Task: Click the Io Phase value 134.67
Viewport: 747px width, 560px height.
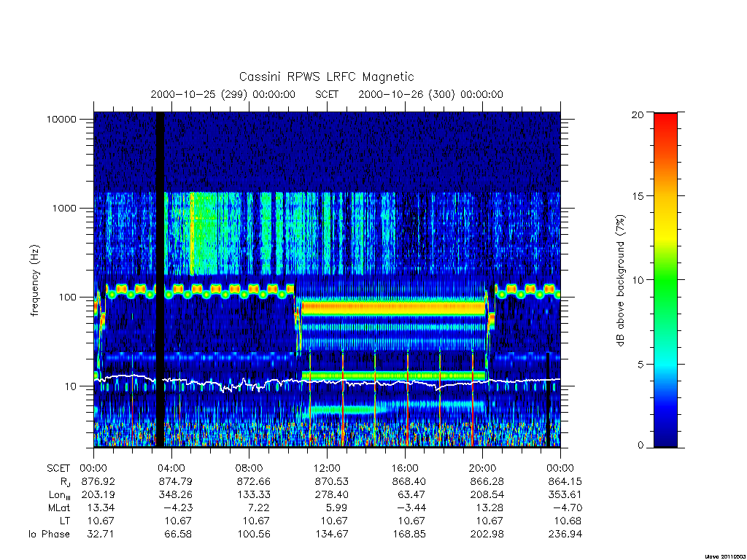Action: 332,534
